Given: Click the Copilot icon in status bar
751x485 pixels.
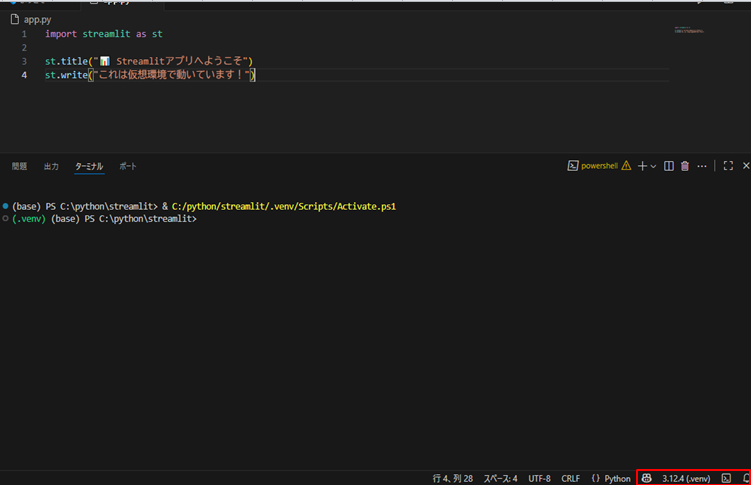Looking at the screenshot, I should [647, 479].
